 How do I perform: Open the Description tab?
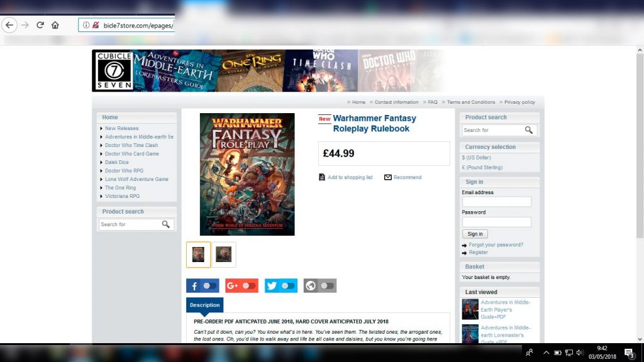click(204, 305)
